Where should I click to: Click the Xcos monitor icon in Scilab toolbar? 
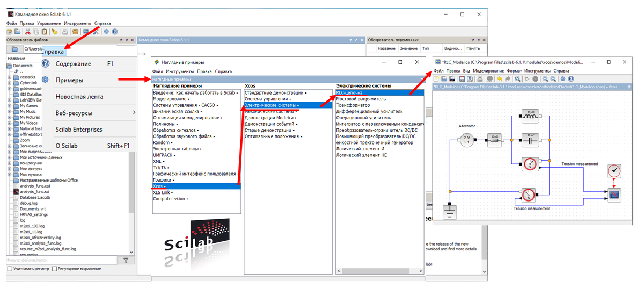click(86, 32)
